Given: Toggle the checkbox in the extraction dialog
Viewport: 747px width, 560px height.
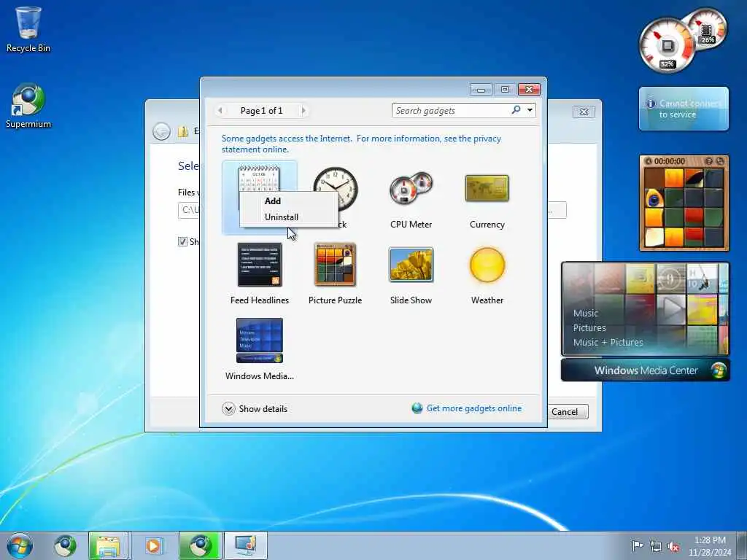Looking at the screenshot, I should click(x=182, y=241).
